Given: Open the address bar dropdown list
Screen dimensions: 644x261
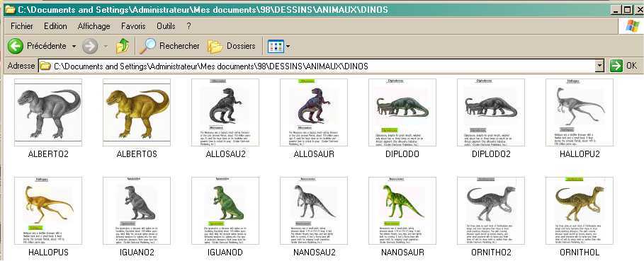Looking at the screenshot, I should click(x=599, y=66).
